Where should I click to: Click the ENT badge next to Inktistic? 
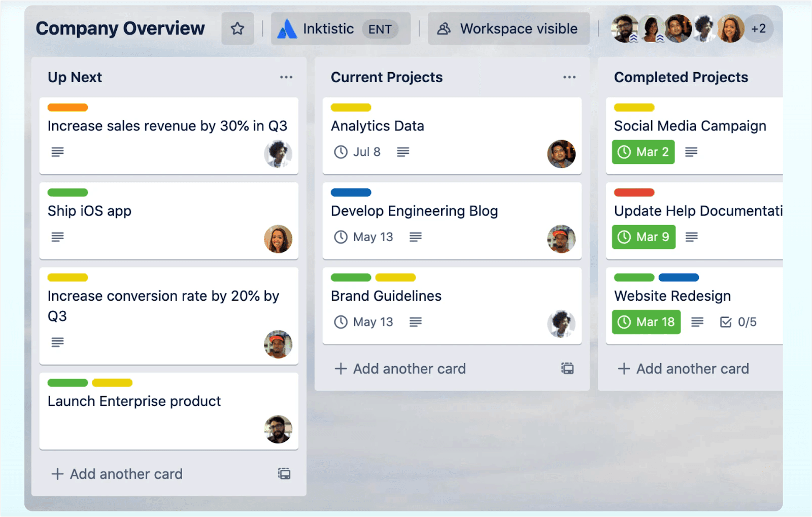click(380, 29)
